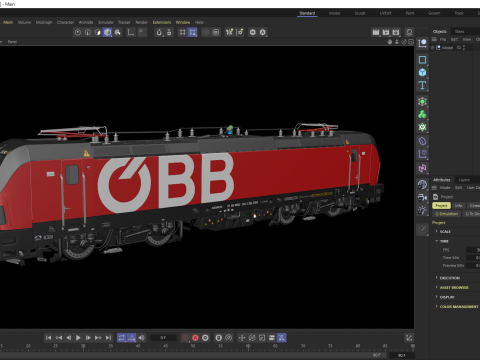Click the Edges mode icon in the top toolbar
Image resolution: width=480 pixels, height=360 pixels.
(x=88, y=32)
